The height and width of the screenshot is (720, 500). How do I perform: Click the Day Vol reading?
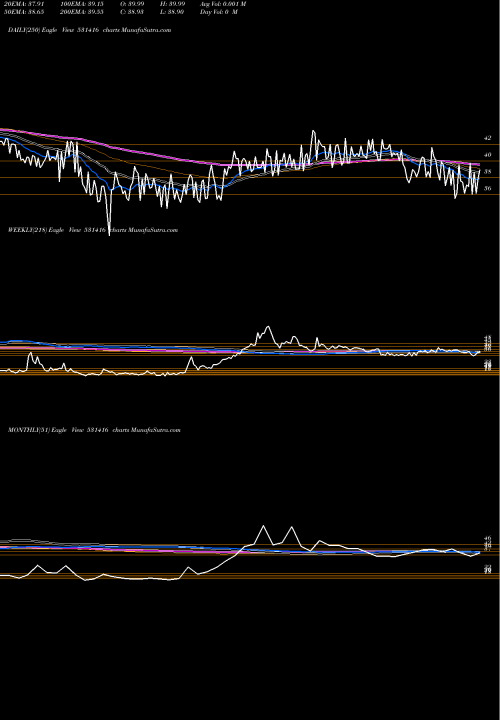(x=219, y=11)
